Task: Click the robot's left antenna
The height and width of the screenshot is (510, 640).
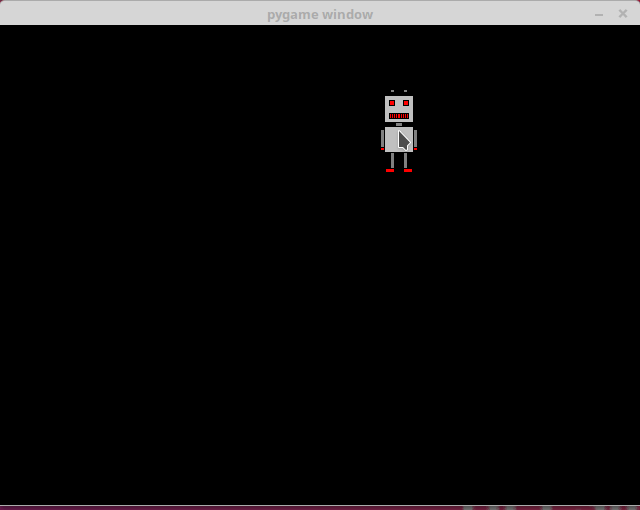Action: pos(392,91)
